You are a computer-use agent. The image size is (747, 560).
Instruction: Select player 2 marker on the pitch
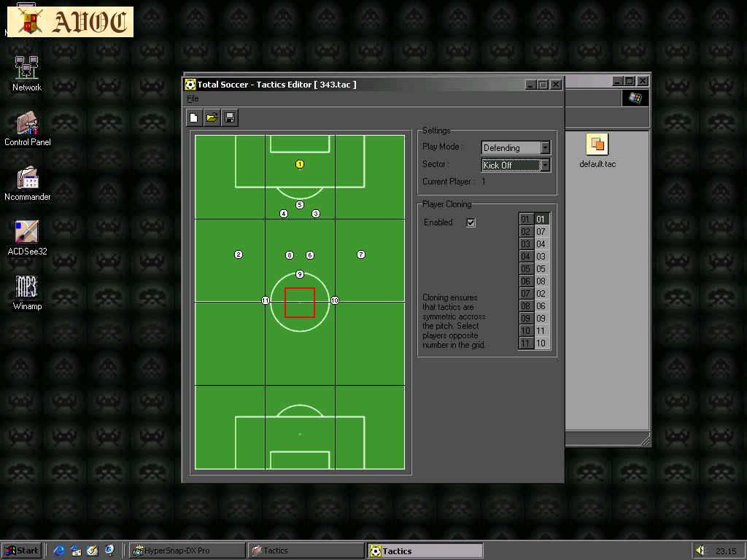(239, 254)
